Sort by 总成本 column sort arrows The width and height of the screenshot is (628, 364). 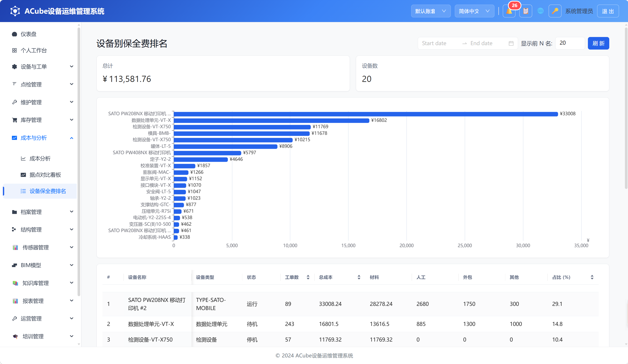click(x=359, y=277)
